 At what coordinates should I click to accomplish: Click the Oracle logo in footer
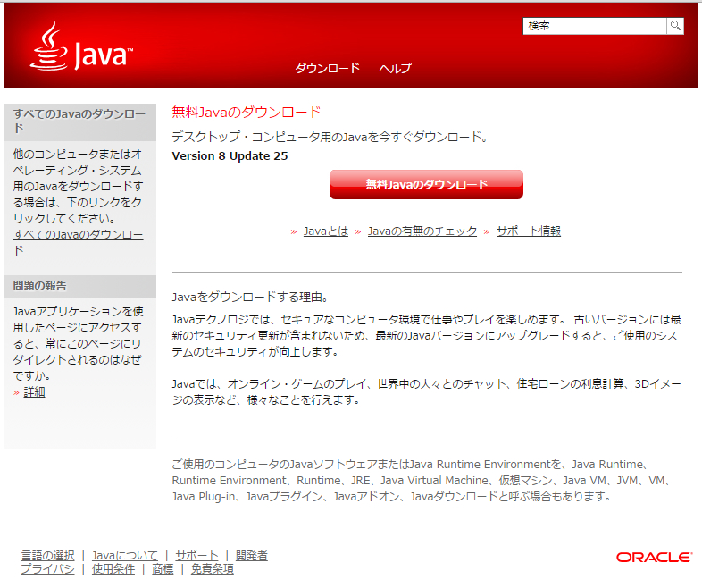click(654, 557)
